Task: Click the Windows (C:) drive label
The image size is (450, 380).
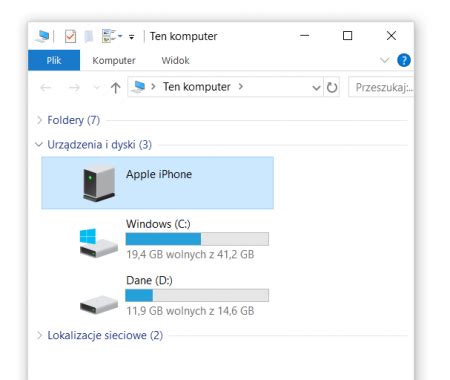Action: [x=158, y=224]
